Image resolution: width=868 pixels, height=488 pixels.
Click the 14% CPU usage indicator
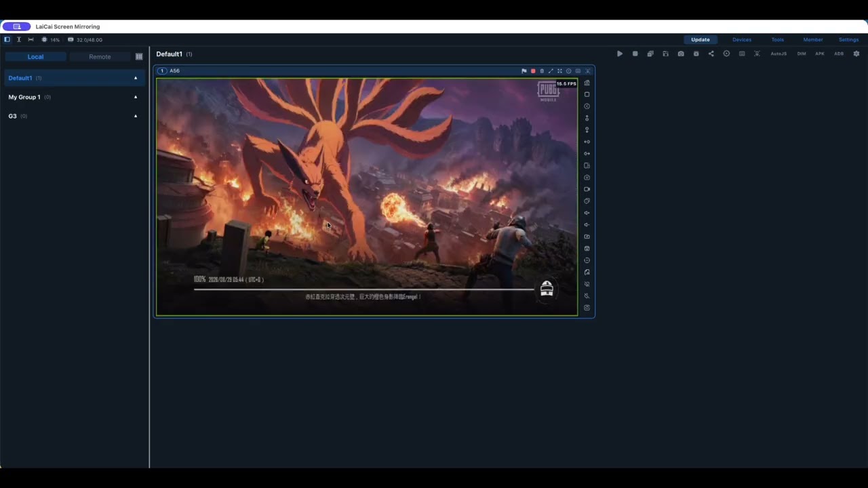click(50, 39)
